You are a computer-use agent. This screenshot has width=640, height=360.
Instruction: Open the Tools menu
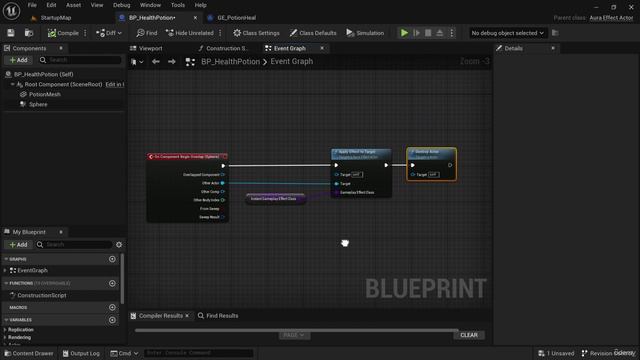178,5
